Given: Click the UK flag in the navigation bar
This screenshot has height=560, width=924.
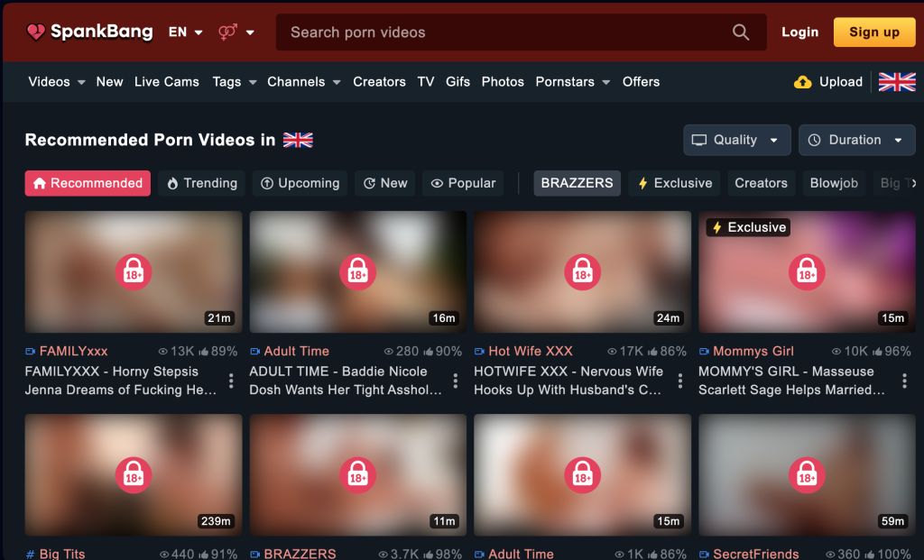Looking at the screenshot, I should pos(897,82).
